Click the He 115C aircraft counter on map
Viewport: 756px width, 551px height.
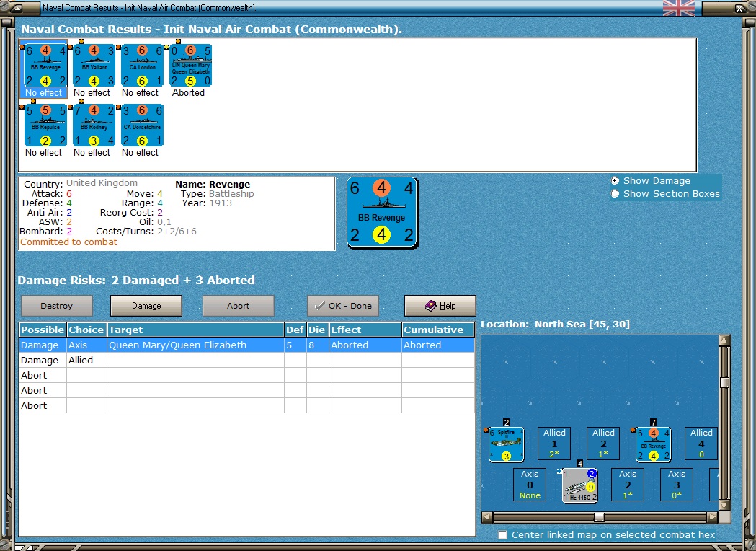tap(580, 485)
